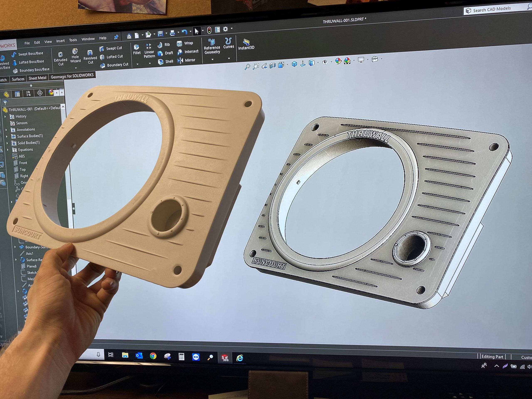
Task: Open the Hole Wizard dropdown arrow
Action: [76, 68]
